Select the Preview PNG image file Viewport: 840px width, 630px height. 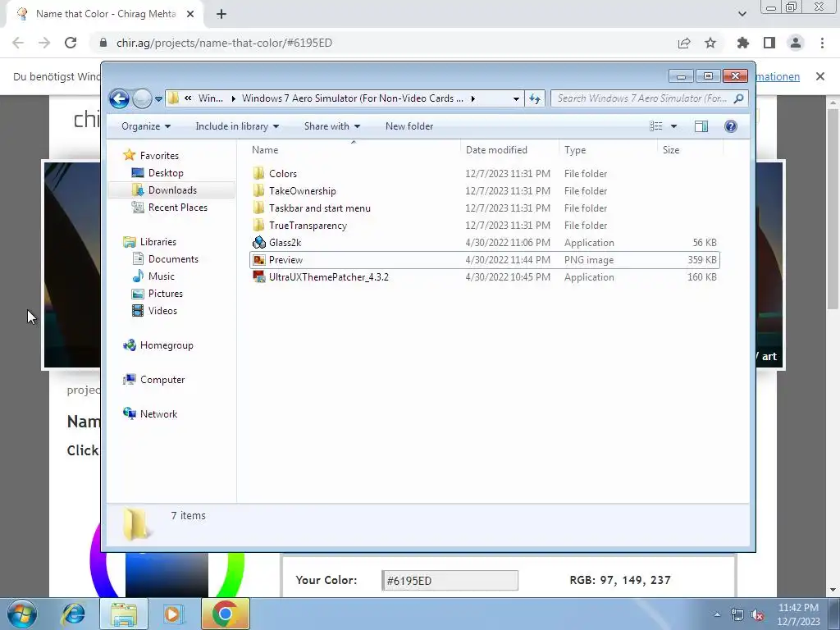pos(484,260)
